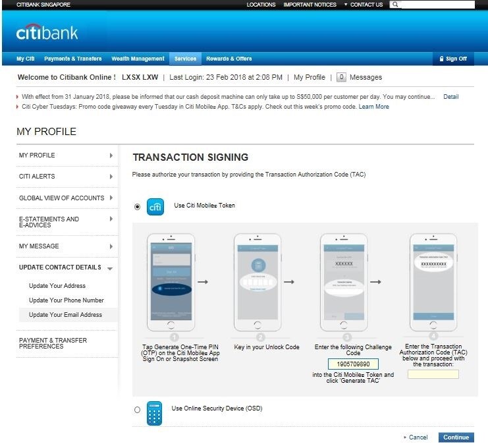Click the Sign Off lock icon
The image size is (488, 448).
(x=441, y=59)
